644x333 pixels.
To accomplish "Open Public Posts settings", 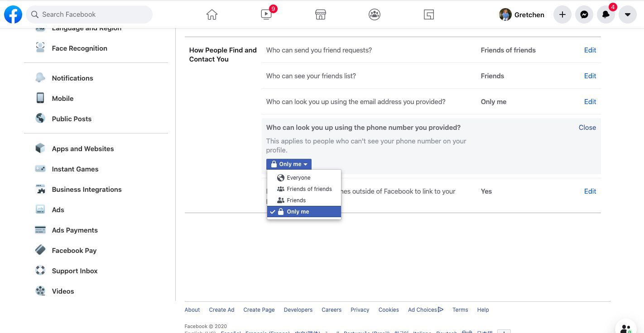I will click(72, 119).
